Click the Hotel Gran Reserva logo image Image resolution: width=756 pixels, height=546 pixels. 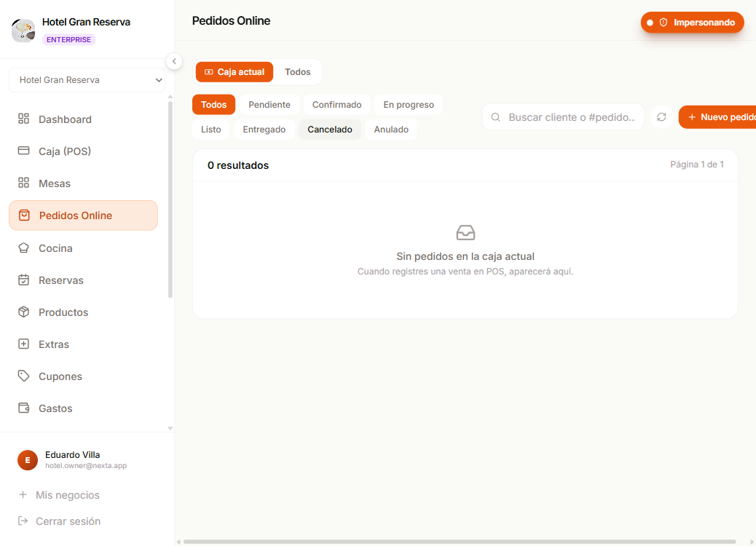23,31
